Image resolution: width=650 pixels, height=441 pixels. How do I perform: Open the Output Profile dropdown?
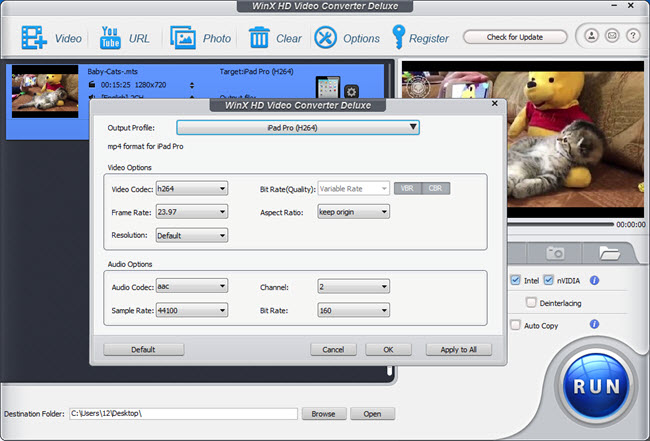(x=298, y=128)
